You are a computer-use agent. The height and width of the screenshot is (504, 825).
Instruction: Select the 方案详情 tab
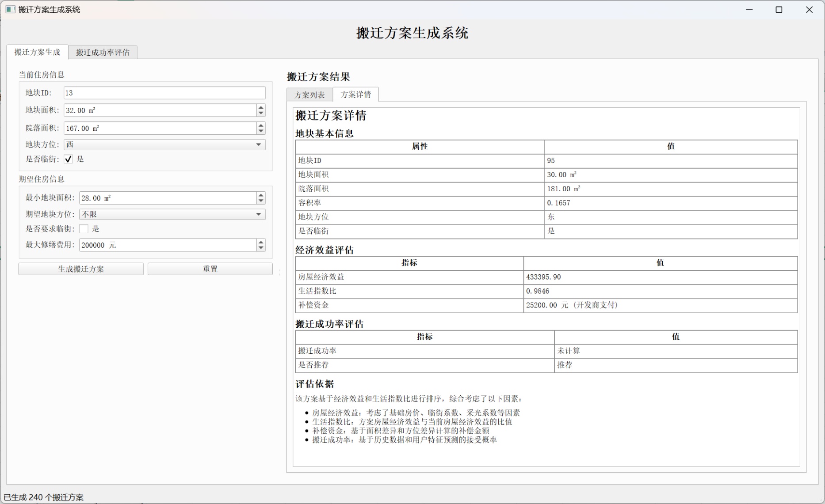[x=355, y=95]
